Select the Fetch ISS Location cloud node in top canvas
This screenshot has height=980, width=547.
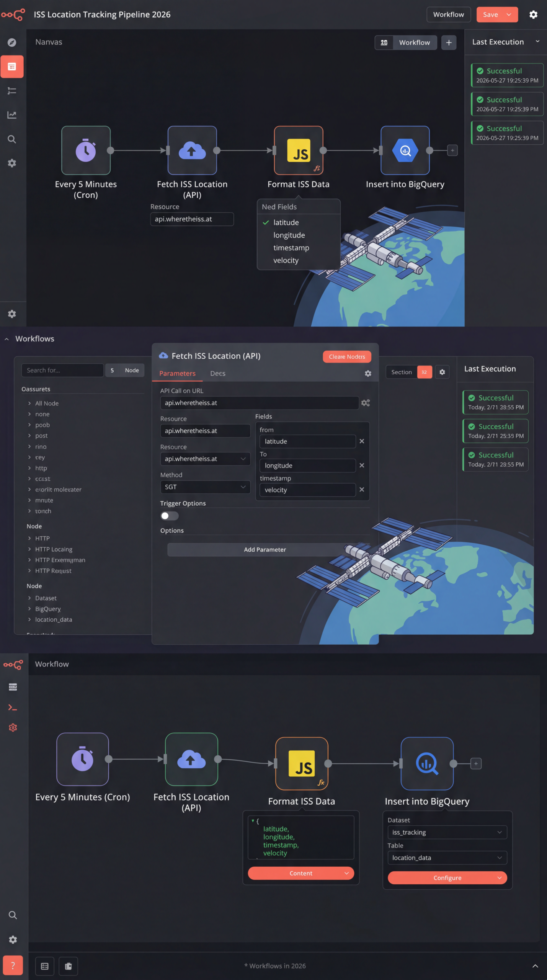coord(192,150)
